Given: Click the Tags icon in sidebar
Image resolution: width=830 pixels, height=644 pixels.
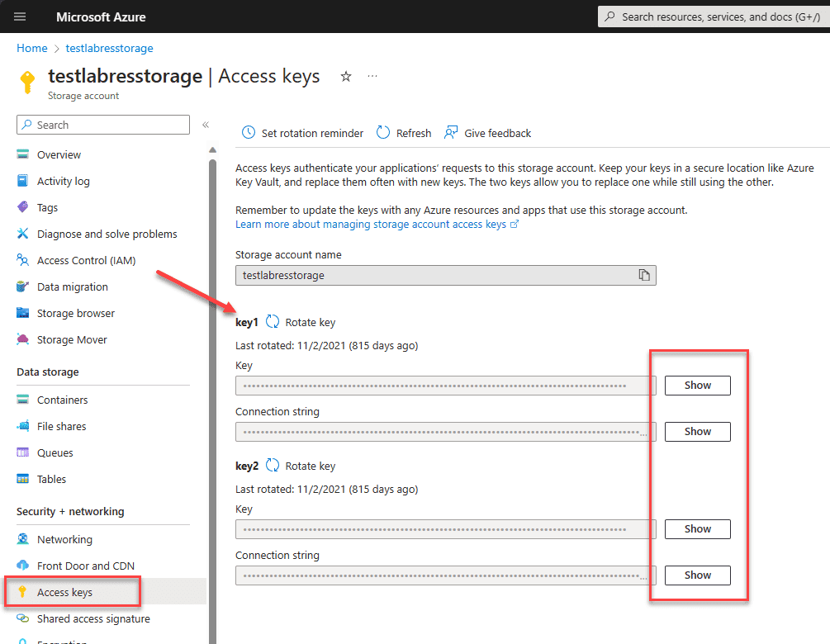Looking at the screenshot, I should (23, 207).
